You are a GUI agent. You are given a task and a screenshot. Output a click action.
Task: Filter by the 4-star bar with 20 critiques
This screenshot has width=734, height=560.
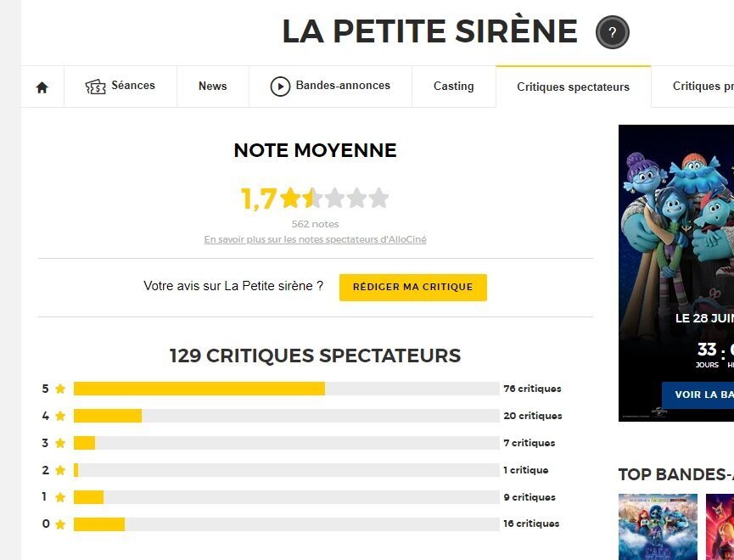click(x=287, y=416)
